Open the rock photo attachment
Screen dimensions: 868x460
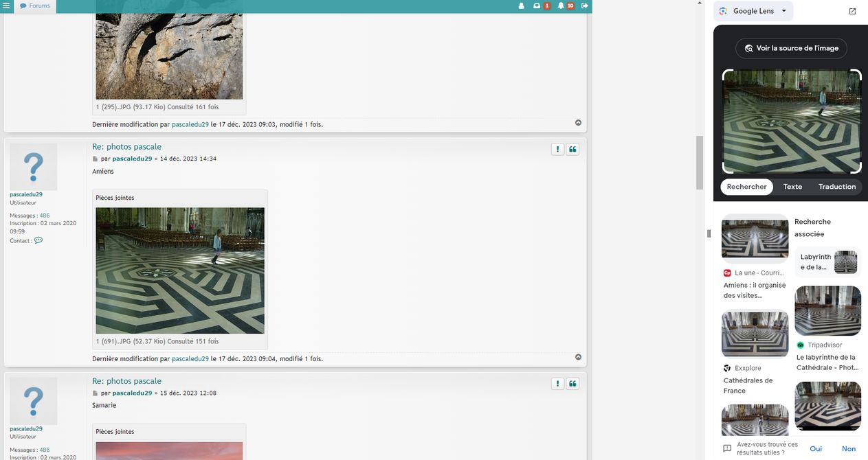click(169, 49)
